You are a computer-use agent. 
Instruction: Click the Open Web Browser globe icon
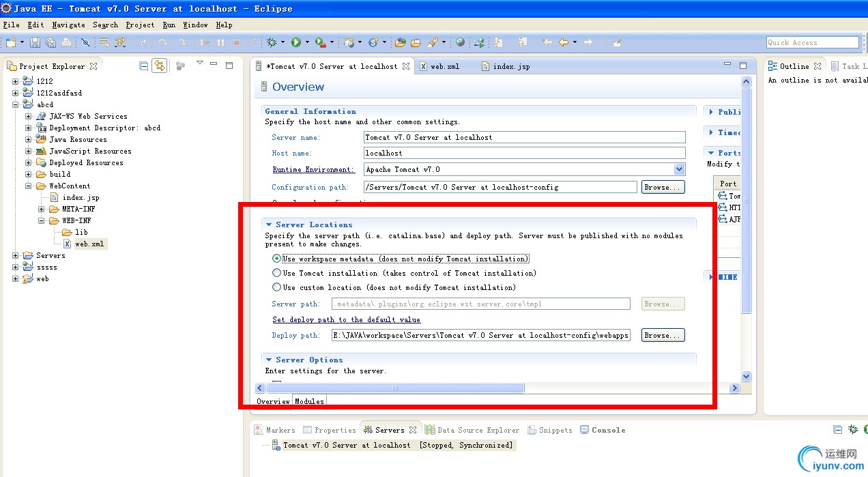(461, 42)
